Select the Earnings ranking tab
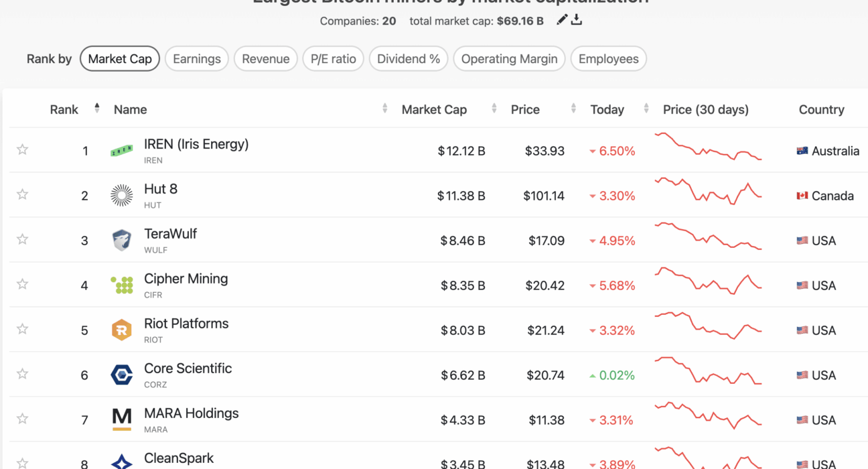Image resolution: width=868 pixels, height=469 pixels. tap(197, 59)
